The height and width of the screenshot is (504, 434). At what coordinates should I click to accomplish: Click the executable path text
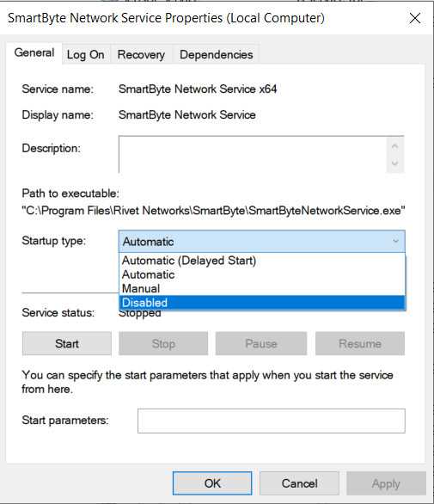[214, 211]
